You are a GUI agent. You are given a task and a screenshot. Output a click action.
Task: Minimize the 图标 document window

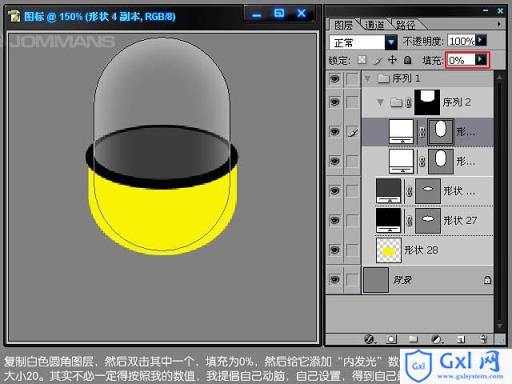click(257, 14)
